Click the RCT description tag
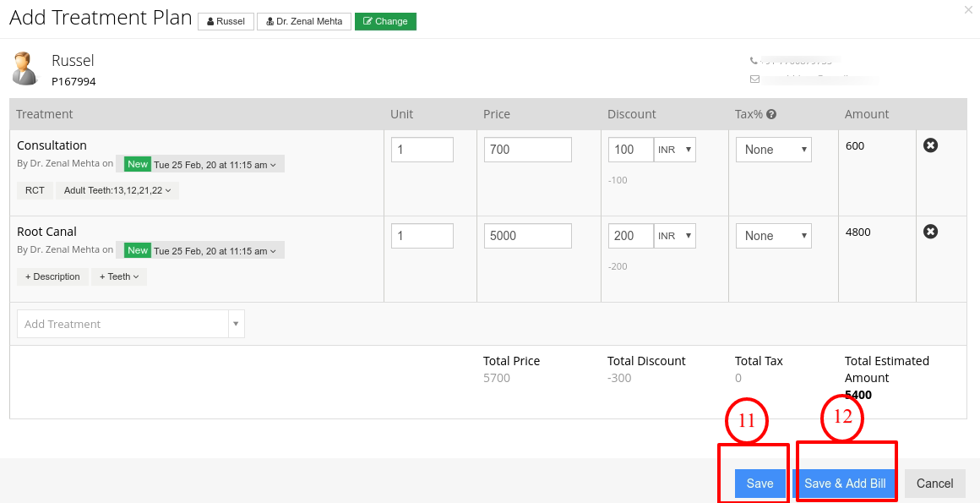The width and height of the screenshot is (980, 503). tap(35, 190)
